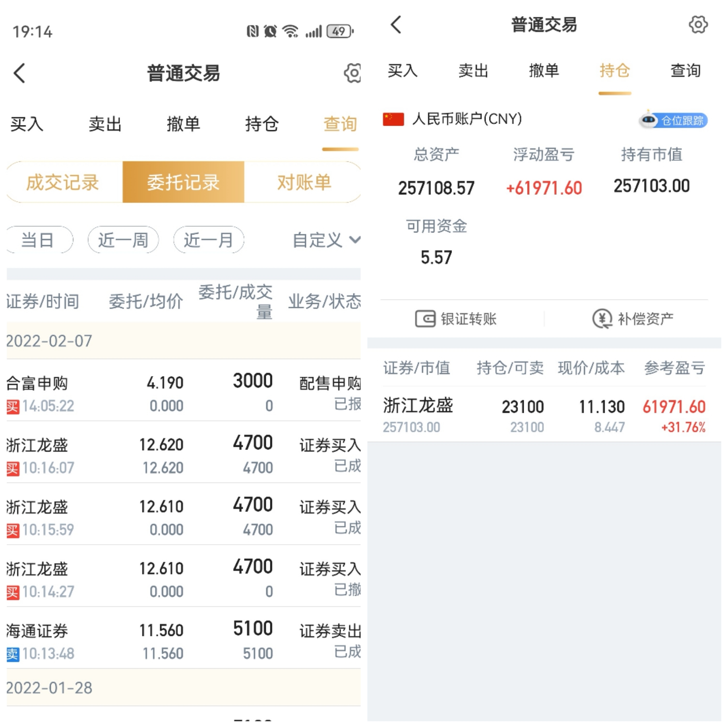Open the 仓位跟踪 robot badge
This screenshot has height=728, width=728.
[x=673, y=121]
